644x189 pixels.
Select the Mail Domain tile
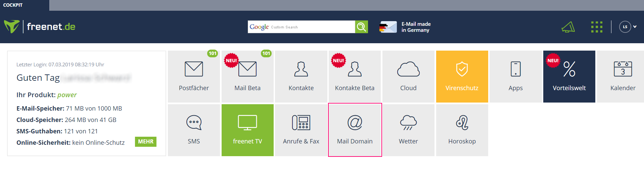click(x=355, y=130)
